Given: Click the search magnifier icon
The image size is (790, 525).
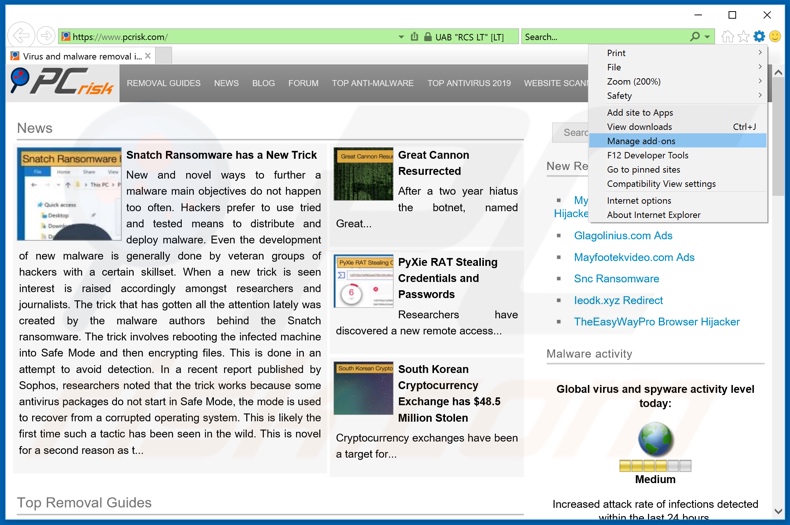Looking at the screenshot, I should [x=695, y=36].
